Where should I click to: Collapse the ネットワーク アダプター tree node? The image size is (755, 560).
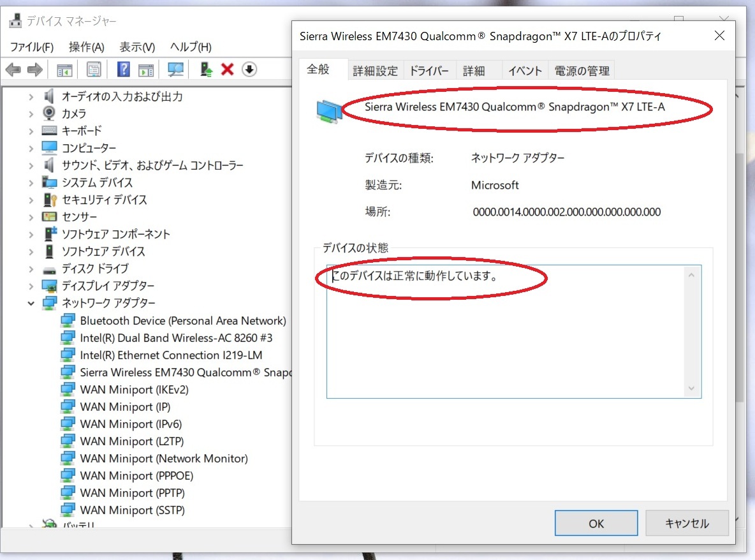[31, 304]
